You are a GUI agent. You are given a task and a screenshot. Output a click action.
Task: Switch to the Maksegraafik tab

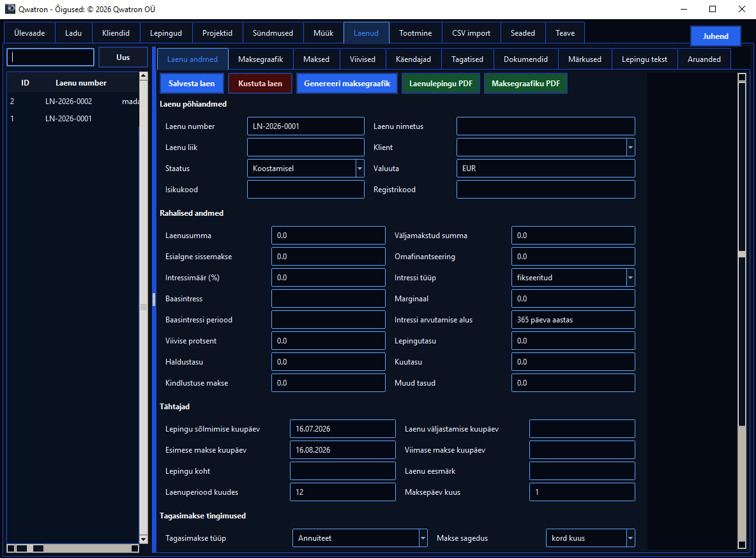pyautogui.click(x=261, y=59)
